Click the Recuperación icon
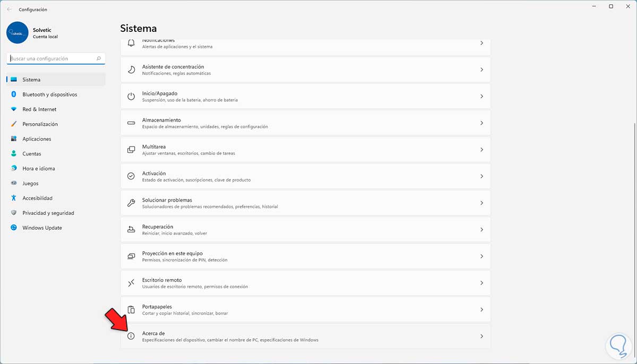 coord(131,230)
